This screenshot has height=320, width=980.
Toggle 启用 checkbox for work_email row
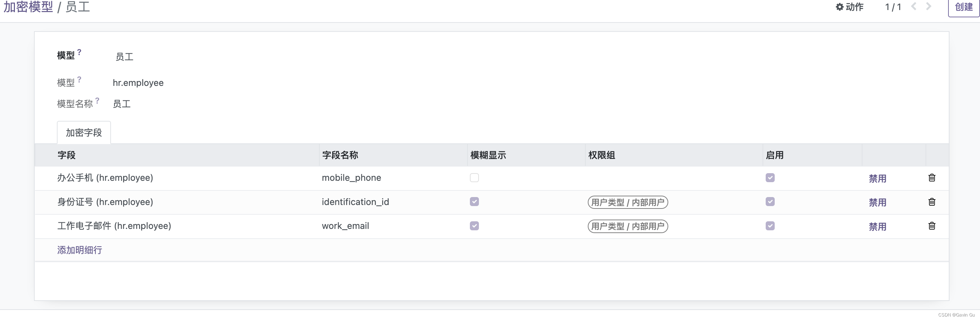[x=770, y=226]
